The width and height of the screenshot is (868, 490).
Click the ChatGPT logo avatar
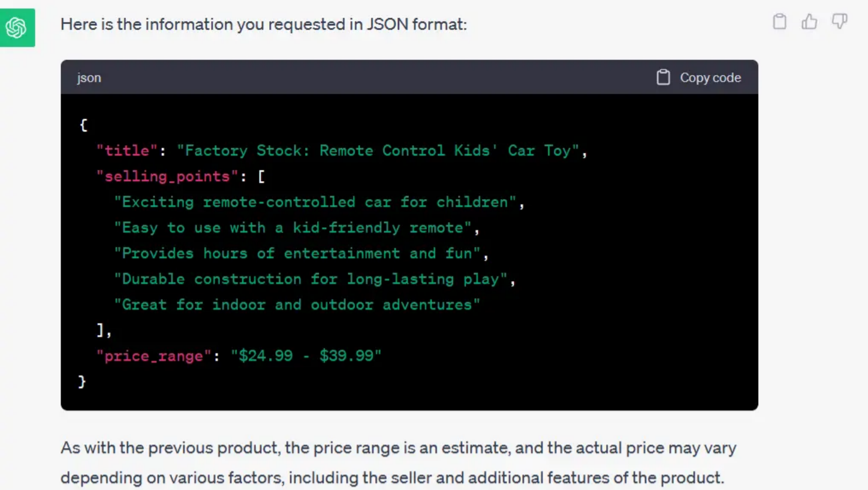tap(17, 28)
